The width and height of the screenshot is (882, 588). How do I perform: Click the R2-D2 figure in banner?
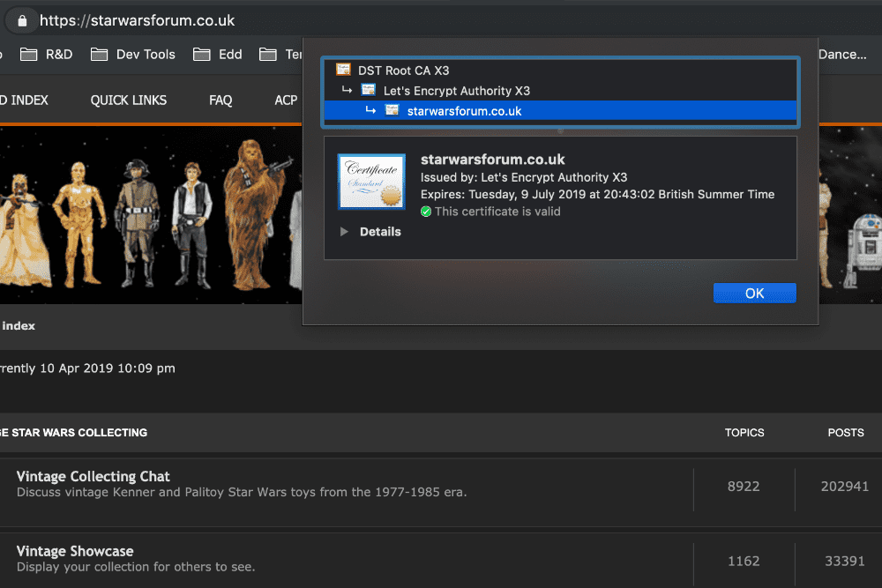[864, 250]
